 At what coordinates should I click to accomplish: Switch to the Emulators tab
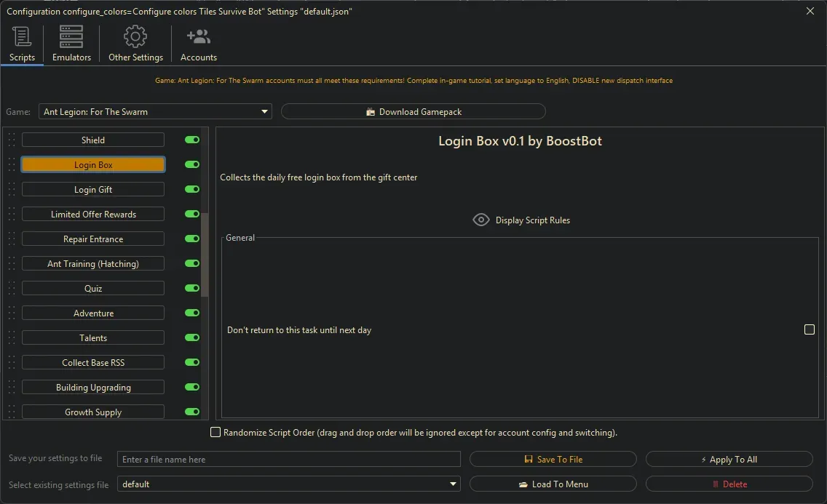(x=71, y=44)
